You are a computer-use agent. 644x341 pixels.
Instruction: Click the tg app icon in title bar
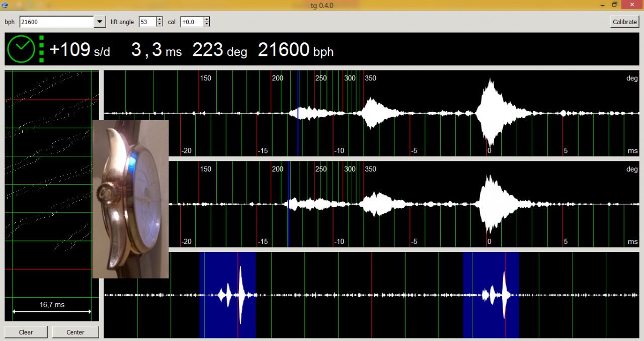(5, 5)
